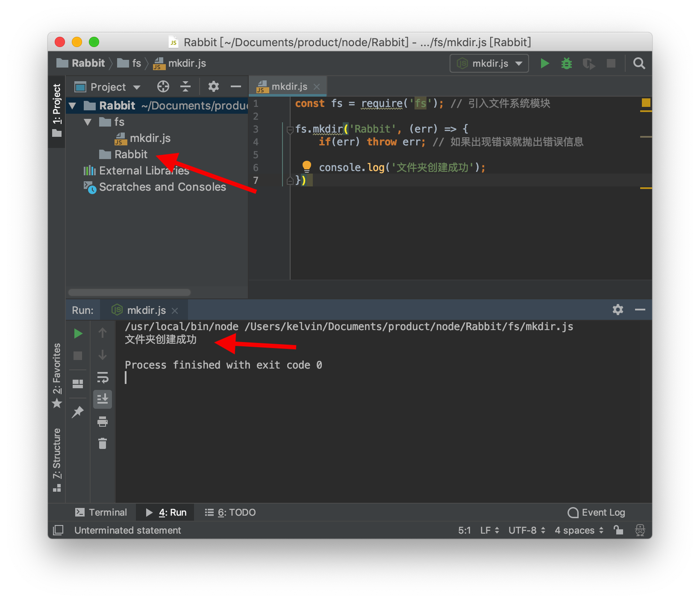Run mkdir.js using the green play toolbar icon
Screen dimensions: 700x602
(x=544, y=63)
